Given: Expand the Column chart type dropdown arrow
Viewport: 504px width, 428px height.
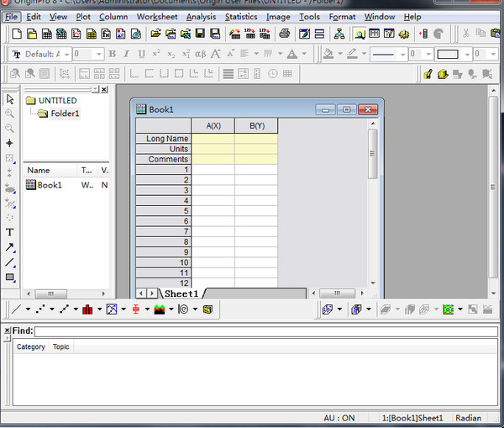Looking at the screenshot, I should 100,309.
